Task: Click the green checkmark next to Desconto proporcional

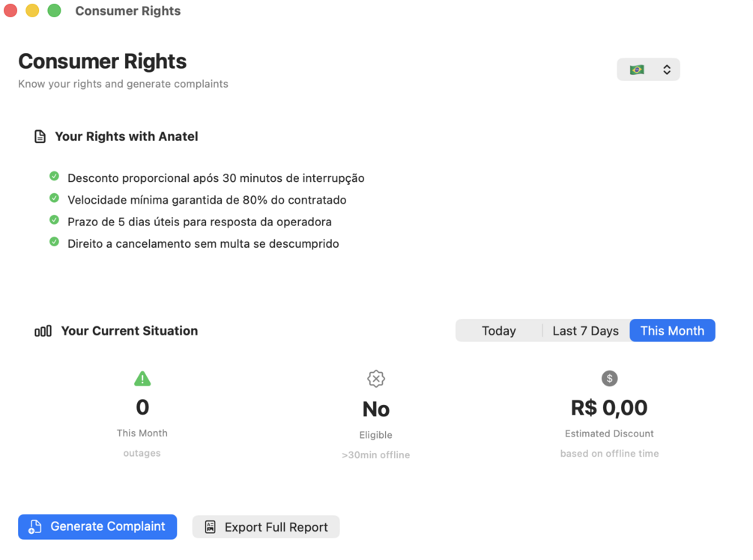Action: (x=54, y=177)
